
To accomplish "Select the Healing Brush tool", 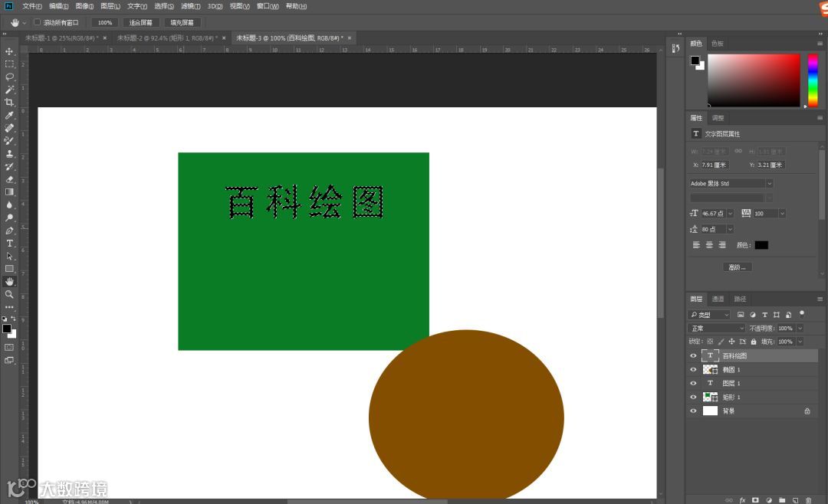I will click(9, 128).
